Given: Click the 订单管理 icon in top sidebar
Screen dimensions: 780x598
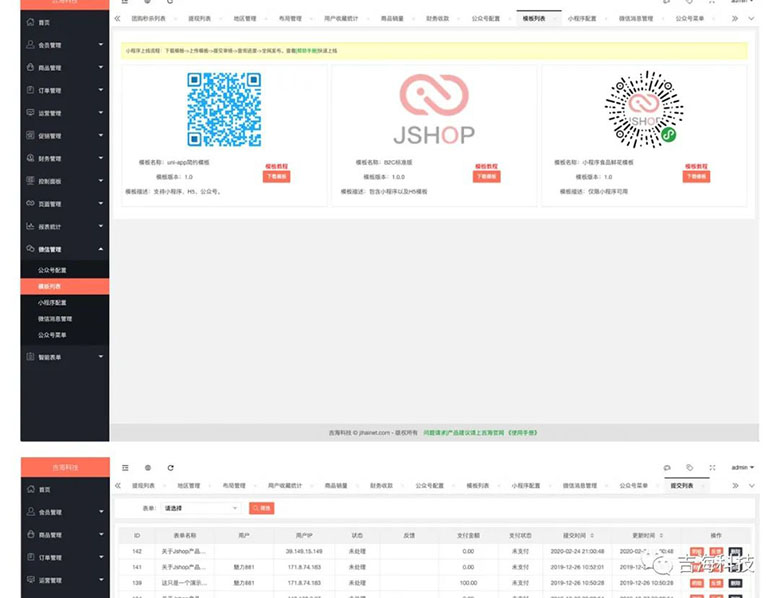Looking at the screenshot, I should (30, 90).
